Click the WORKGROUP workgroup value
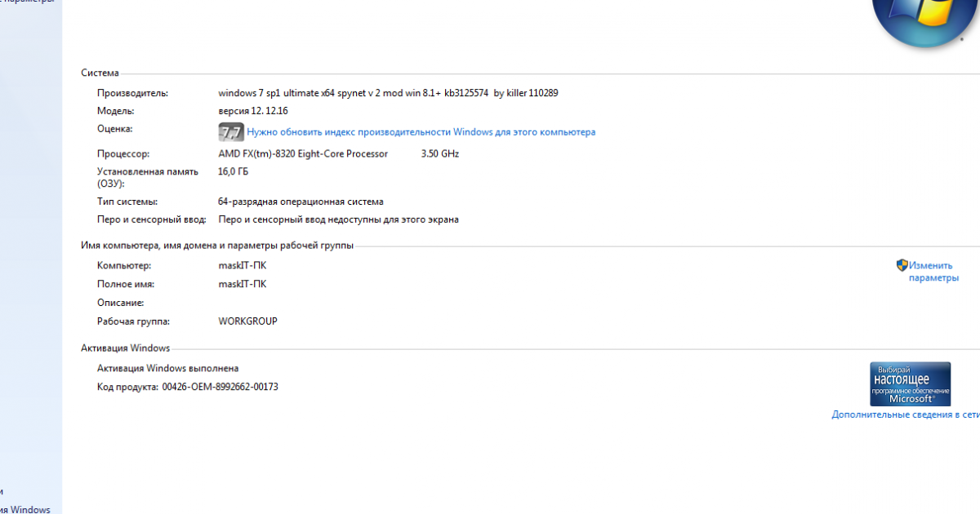 point(248,321)
